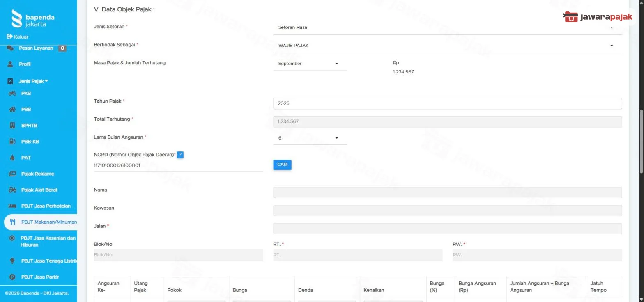Click the RT. field

coord(358,255)
